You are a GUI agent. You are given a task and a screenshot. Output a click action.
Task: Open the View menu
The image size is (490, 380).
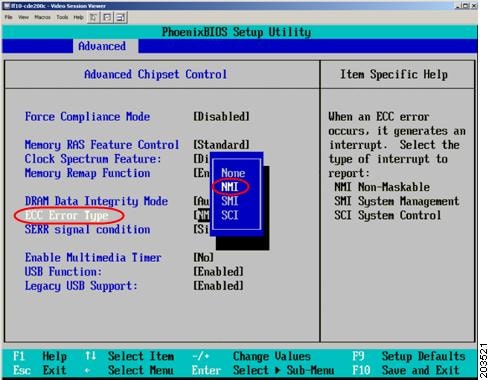pyautogui.click(x=23, y=17)
